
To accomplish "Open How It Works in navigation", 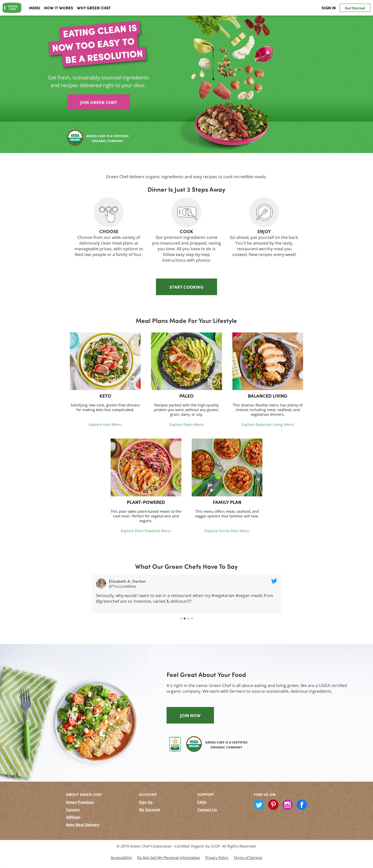I will click(x=59, y=8).
